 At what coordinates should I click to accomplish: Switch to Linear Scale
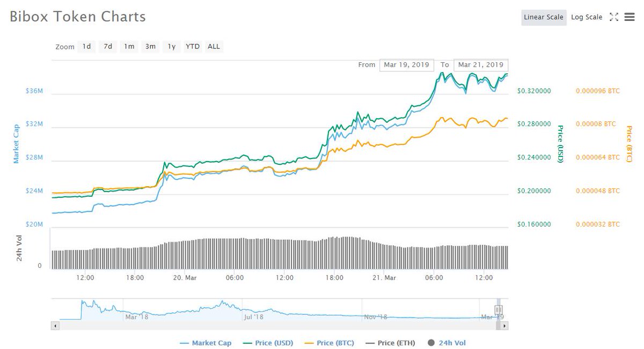(544, 17)
